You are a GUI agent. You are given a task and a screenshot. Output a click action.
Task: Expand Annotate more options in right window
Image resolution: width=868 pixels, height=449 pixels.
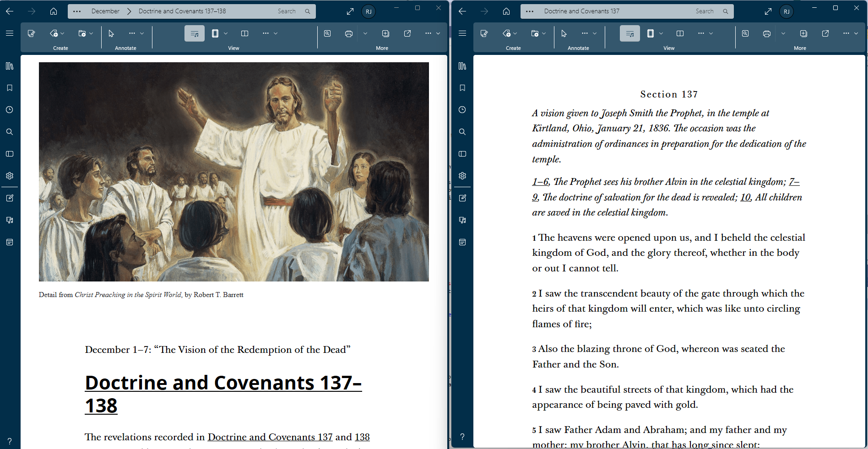coord(589,33)
